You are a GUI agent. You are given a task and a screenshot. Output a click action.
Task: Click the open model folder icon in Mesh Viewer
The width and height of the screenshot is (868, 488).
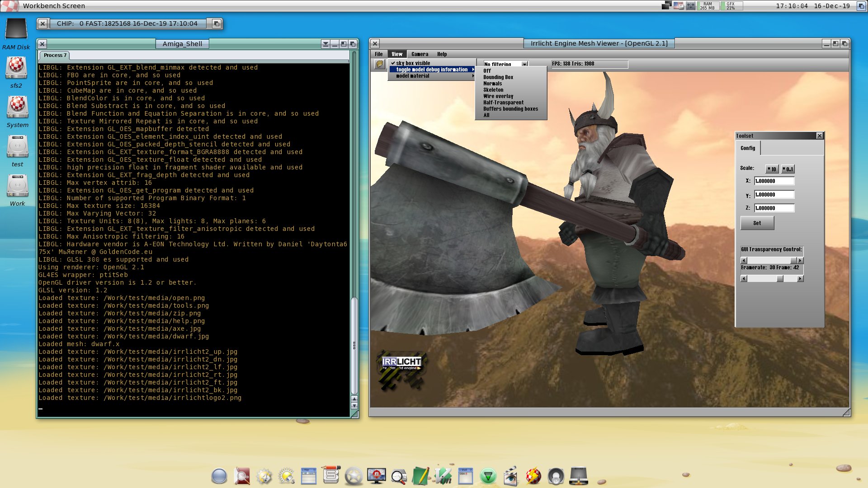379,64
